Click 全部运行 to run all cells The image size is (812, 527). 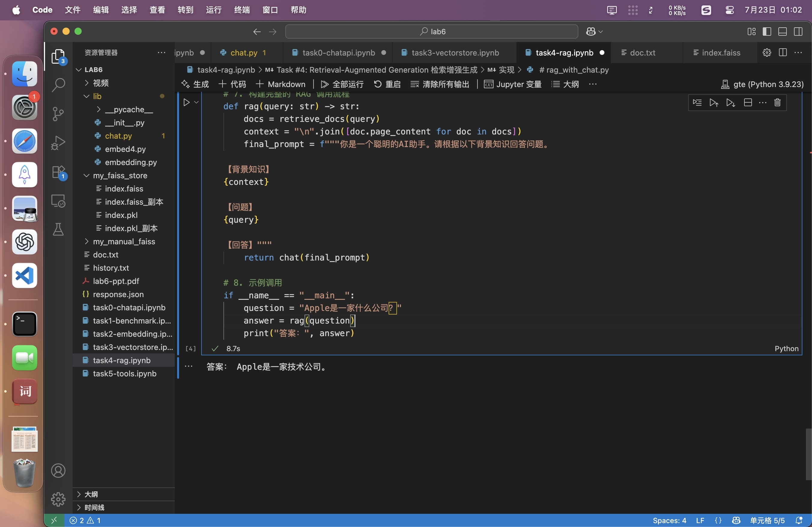pos(342,84)
